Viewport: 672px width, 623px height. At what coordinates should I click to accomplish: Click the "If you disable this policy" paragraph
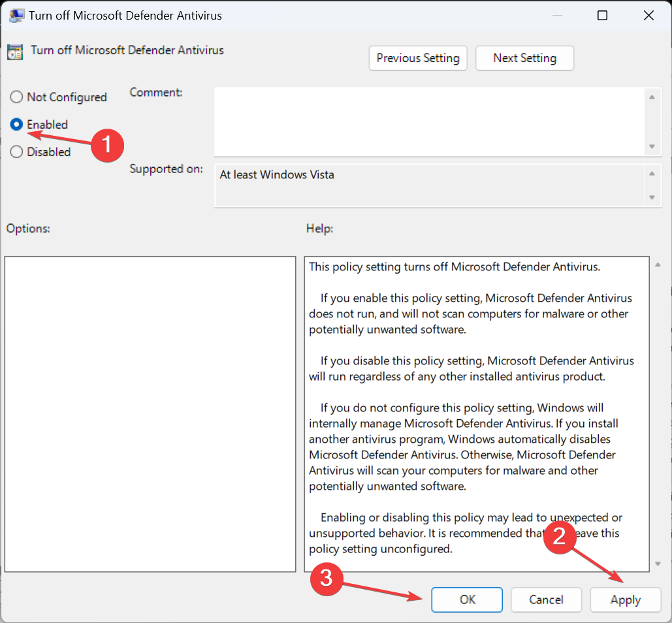pyautogui.click(x=472, y=368)
